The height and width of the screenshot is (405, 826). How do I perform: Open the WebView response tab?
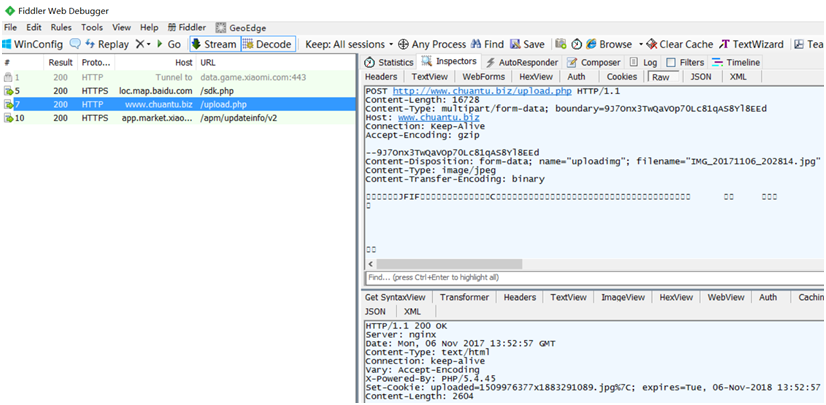pos(725,297)
